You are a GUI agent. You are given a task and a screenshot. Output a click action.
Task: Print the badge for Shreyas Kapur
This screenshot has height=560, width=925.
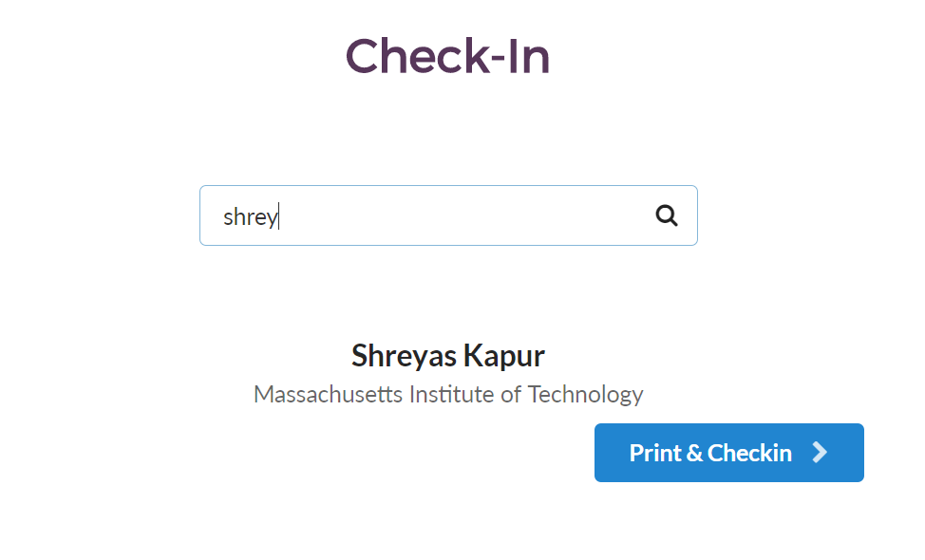pos(729,453)
